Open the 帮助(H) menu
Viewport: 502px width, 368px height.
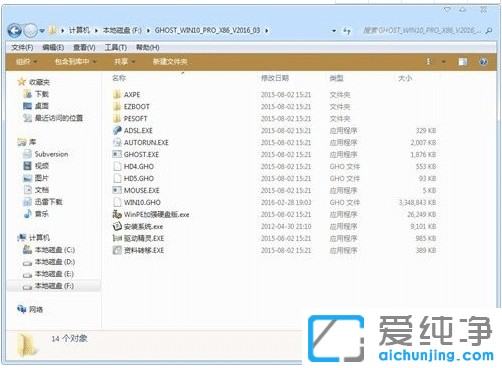click(148, 48)
